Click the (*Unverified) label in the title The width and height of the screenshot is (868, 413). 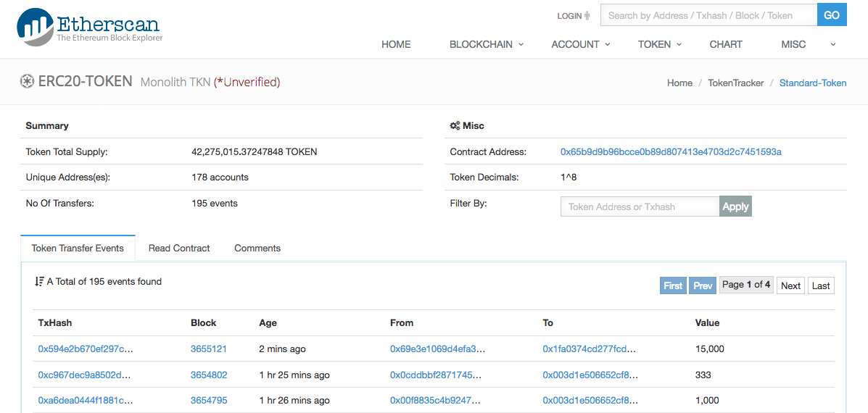tap(247, 83)
